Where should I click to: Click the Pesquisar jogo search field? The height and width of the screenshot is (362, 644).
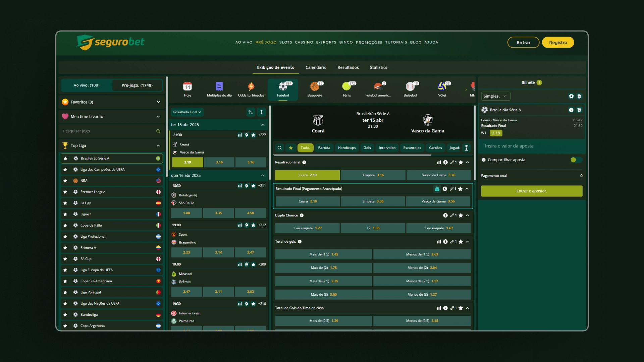(111, 131)
